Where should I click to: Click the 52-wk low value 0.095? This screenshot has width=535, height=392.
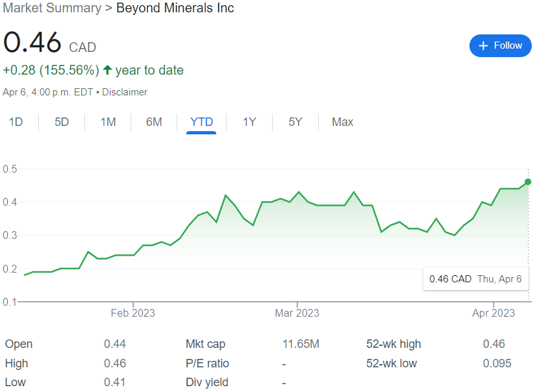[x=497, y=363]
